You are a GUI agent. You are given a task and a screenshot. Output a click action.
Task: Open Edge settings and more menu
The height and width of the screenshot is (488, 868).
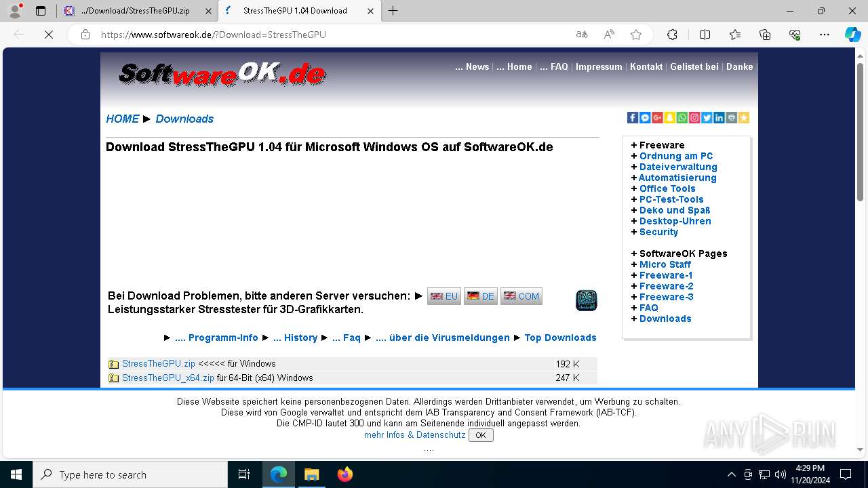(x=825, y=35)
